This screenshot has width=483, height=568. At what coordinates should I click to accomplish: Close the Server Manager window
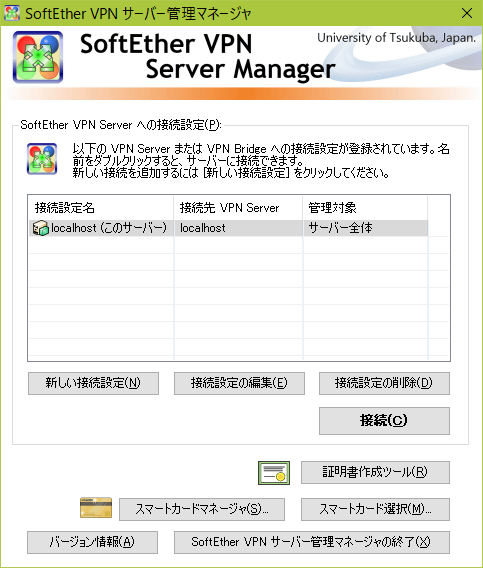(x=467, y=13)
